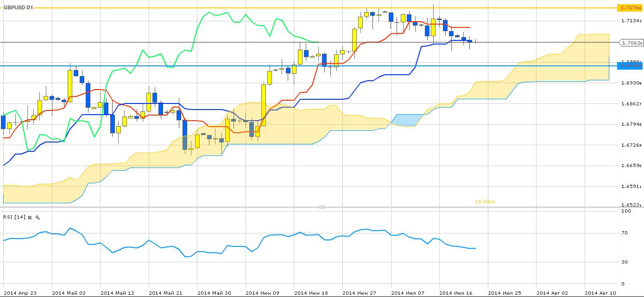The image size is (644, 297).
Task: Open RSI settings via the wrench icon
Action: click(38, 217)
